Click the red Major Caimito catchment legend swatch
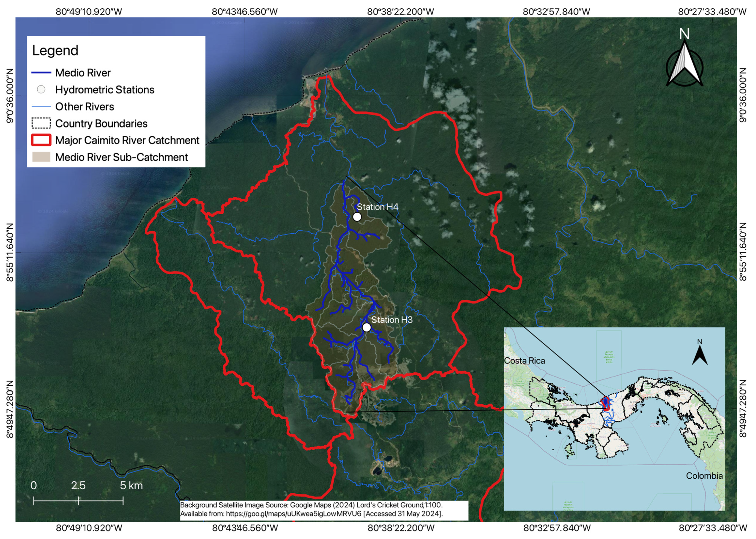Screen dimensions: 756x539 pos(41,140)
